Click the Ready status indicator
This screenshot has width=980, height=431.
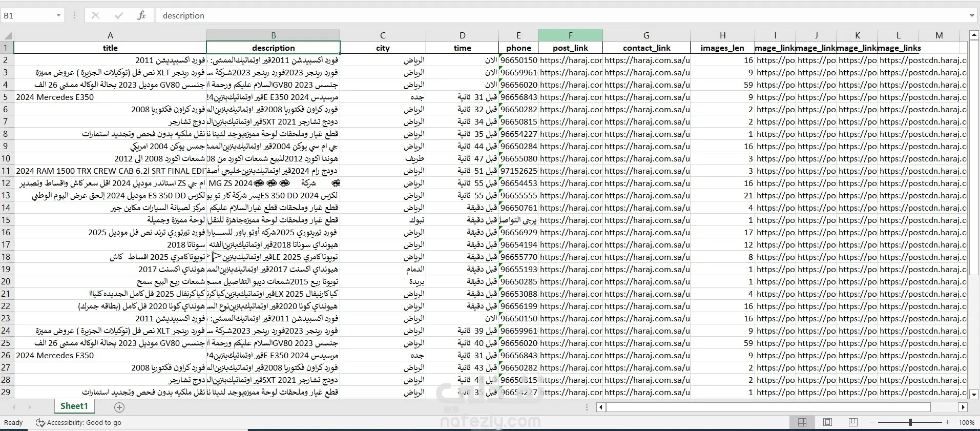pos(13,423)
